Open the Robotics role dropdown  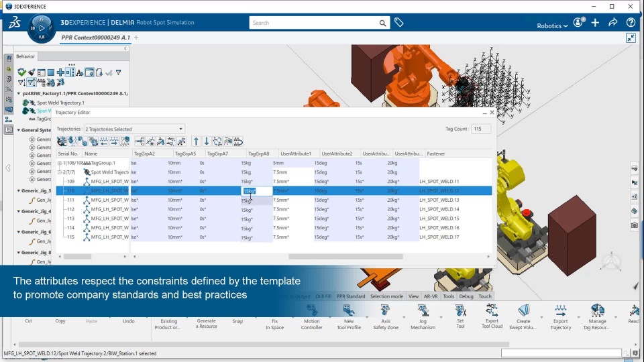(552, 26)
